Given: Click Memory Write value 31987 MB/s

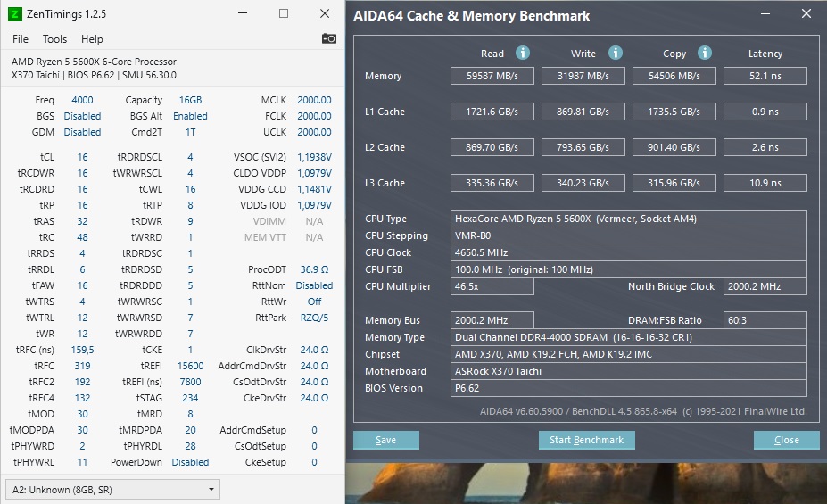Looking at the screenshot, I should [x=583, y=76].
